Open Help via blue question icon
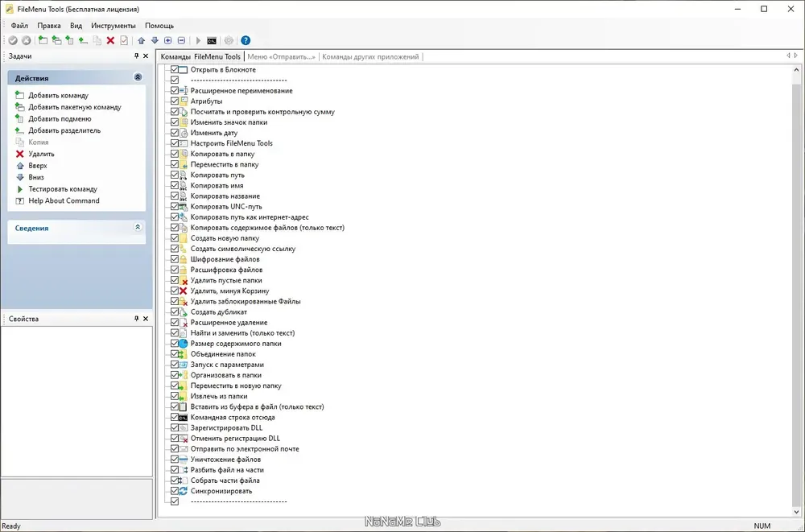Image resolution: width=805 pixels, height=532 pixels. pyautogui.click(x=246, y=40)
